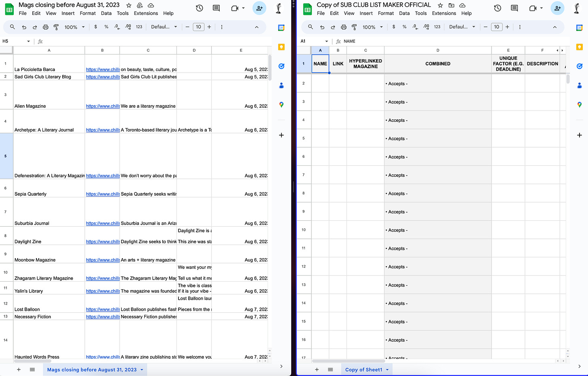
Task: Open Contacts in the Mags side panel
Action: (x=281, y=85)
